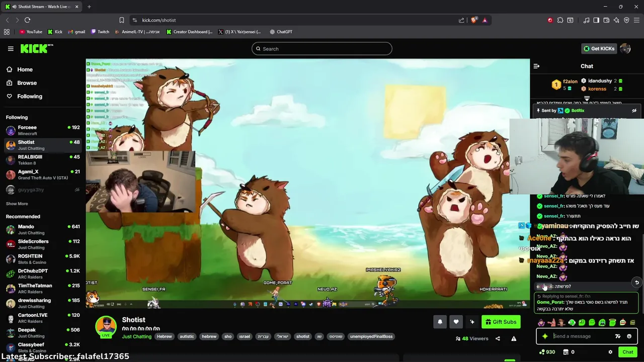
Task: Open Creator Dashboard bookmark
Action: click(189, 32)
